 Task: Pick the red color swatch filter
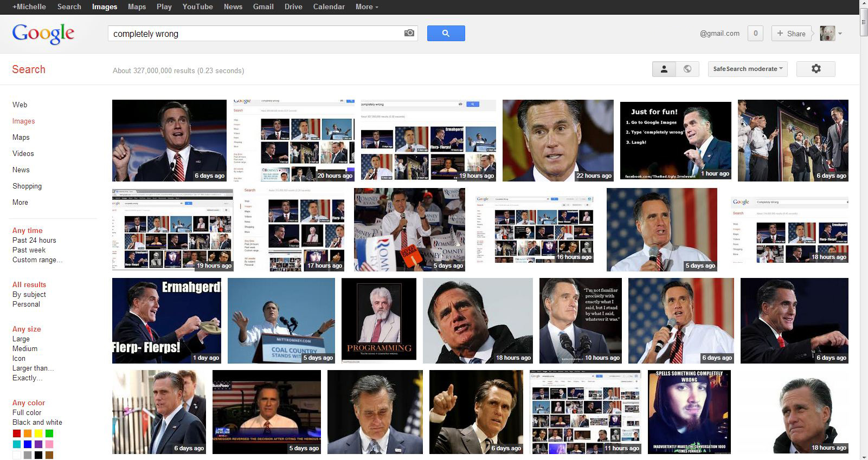point(17,433)
